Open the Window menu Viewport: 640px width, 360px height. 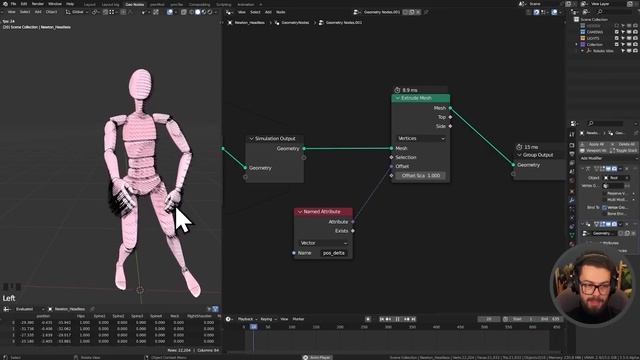55,4
